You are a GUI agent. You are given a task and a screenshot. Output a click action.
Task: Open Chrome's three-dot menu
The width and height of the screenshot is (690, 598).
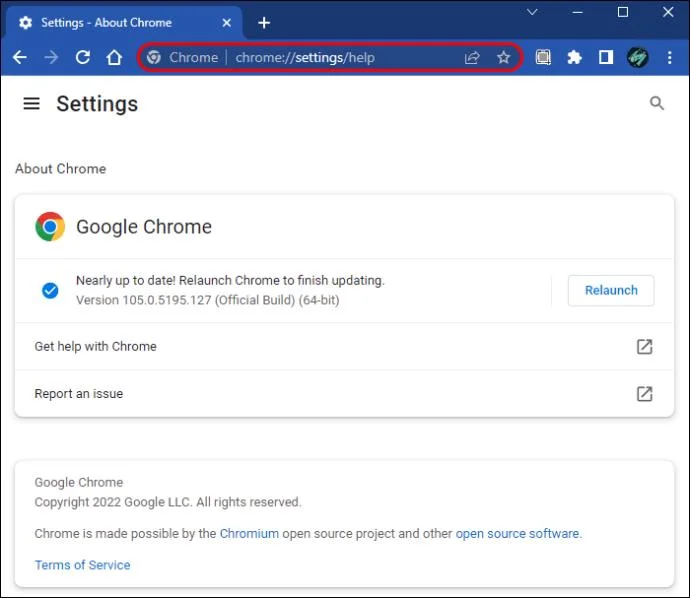click(669, 57)
